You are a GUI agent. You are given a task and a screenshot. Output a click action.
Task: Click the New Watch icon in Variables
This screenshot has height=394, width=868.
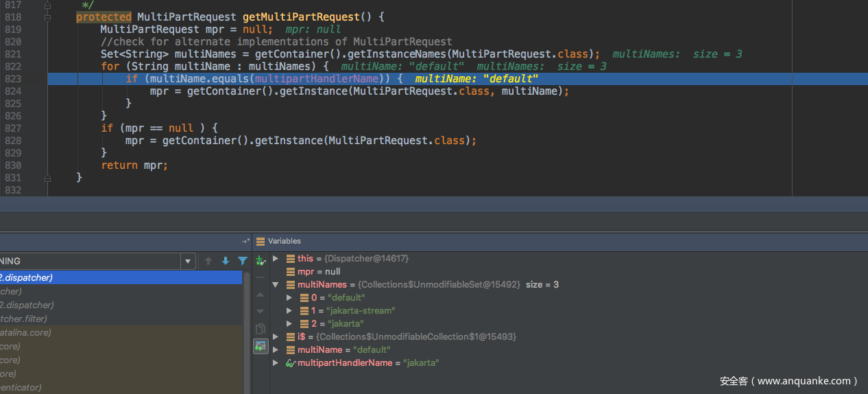tap(261, 260)
